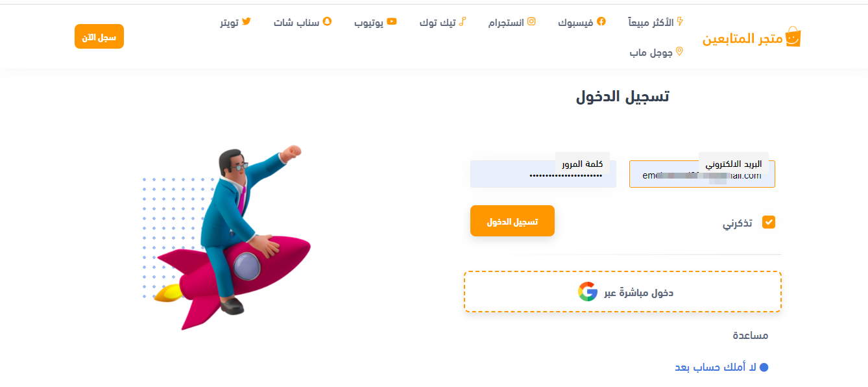Click the سجل الآن register button

(99, 36)
